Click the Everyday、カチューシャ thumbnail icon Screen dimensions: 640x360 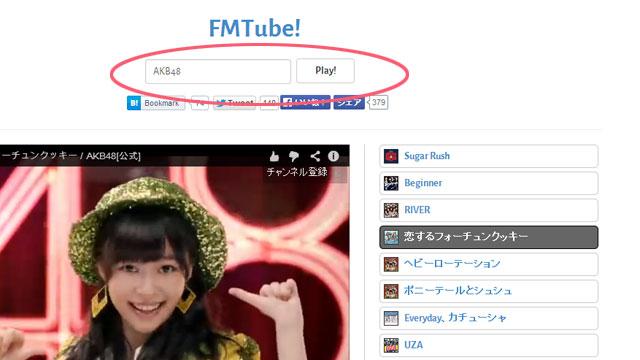coord(391,318)
